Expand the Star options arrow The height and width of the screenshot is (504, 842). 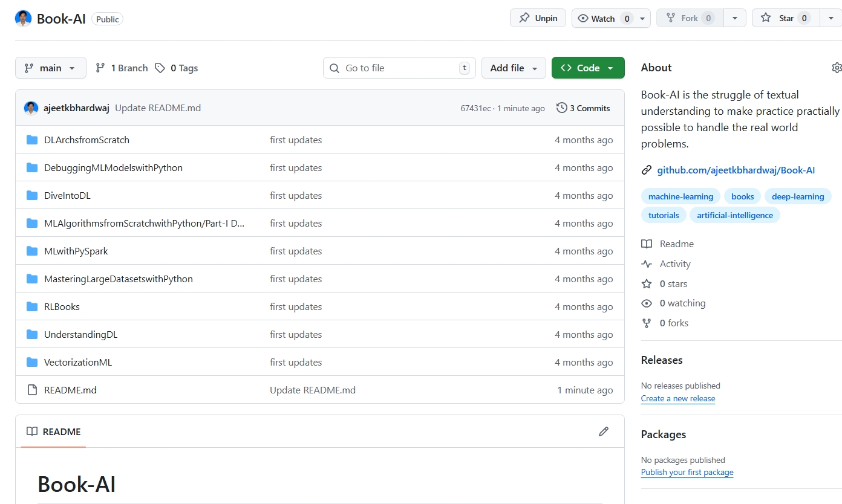pyautogui.click(x=830, y=18)
